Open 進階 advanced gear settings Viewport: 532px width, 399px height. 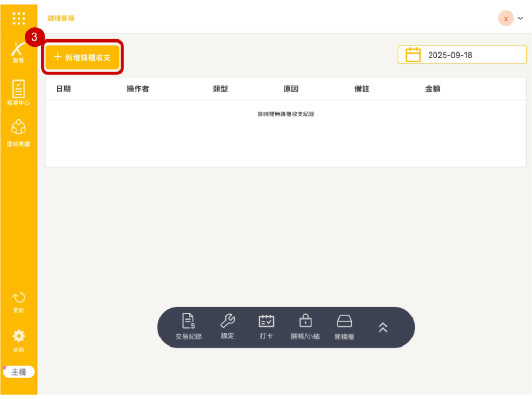point(19,340)
